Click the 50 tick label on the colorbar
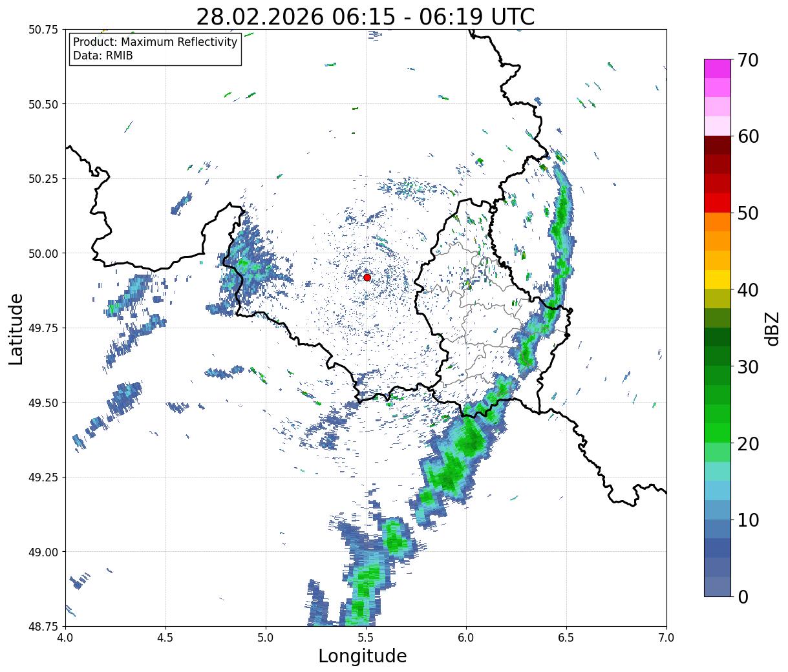788x672 pixels. [748, 213]
